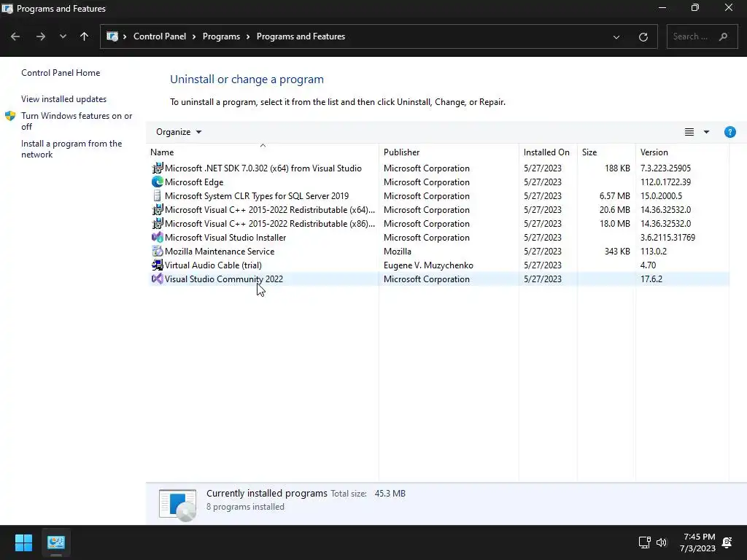
Task: Select Visual C++ Redistributable (x86) icon
Action: (x=158, y=223)
